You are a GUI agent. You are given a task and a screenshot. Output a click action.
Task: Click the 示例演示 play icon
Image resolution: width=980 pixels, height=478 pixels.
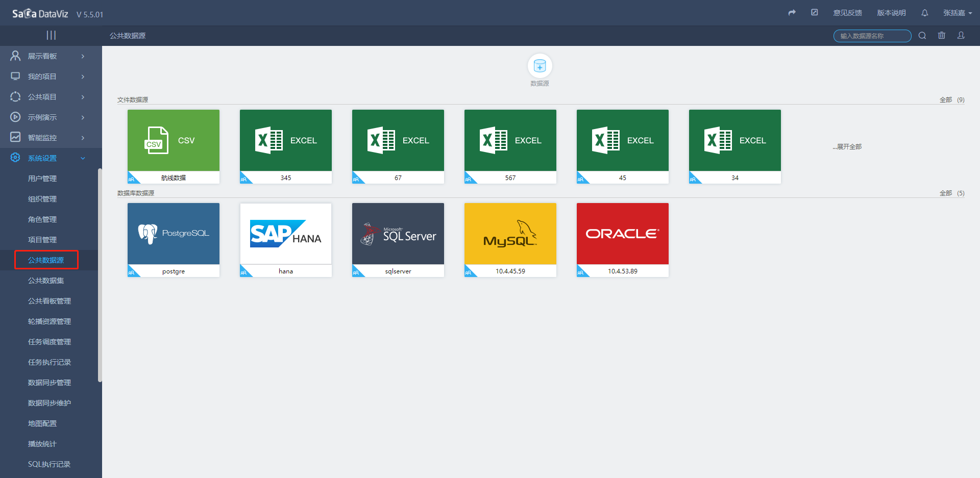click(16, 117)
